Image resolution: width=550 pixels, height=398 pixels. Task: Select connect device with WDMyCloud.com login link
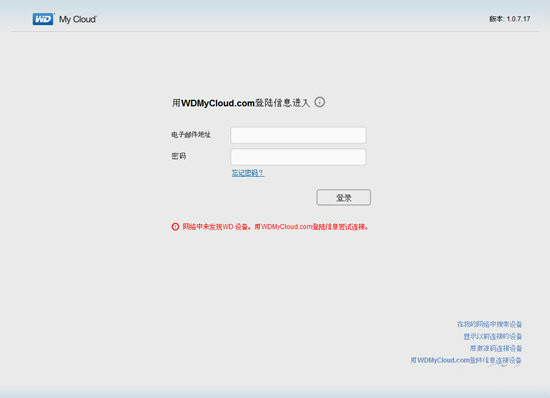tap(466, 360)
